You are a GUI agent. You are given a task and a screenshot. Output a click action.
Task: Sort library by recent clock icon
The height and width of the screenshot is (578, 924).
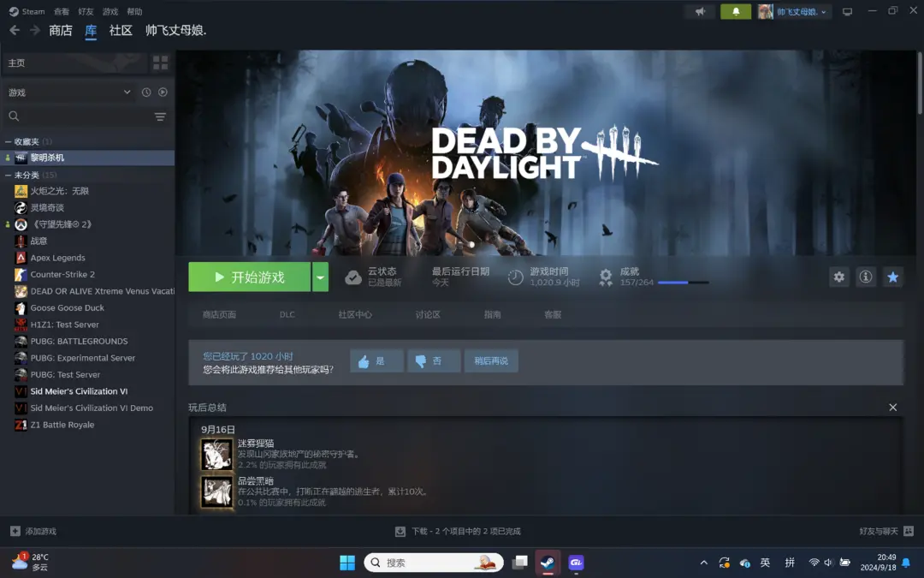[146, 92]
